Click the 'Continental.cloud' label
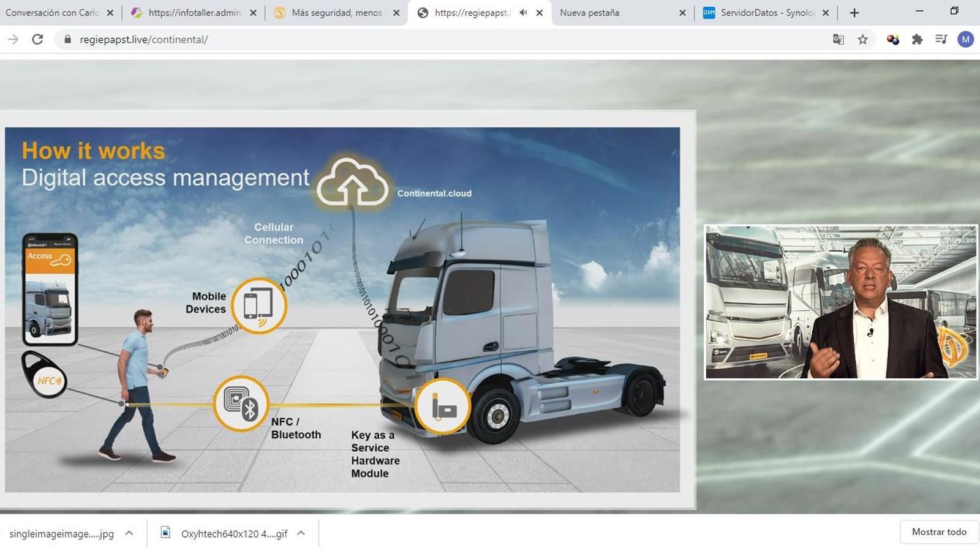 click(x=434, y=193)
